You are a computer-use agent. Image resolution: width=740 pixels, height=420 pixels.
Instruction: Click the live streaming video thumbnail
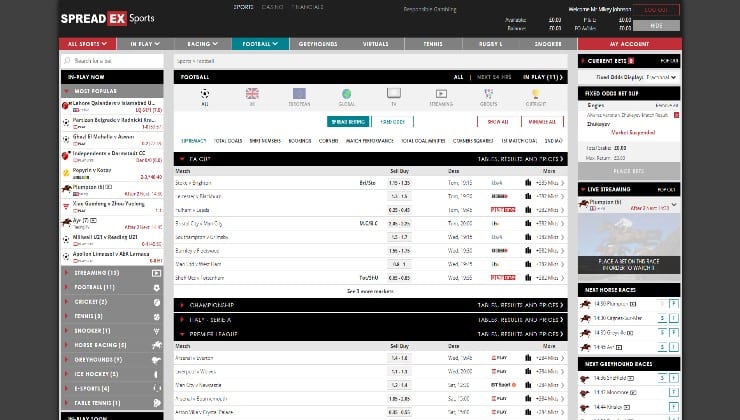click(629, 244)
